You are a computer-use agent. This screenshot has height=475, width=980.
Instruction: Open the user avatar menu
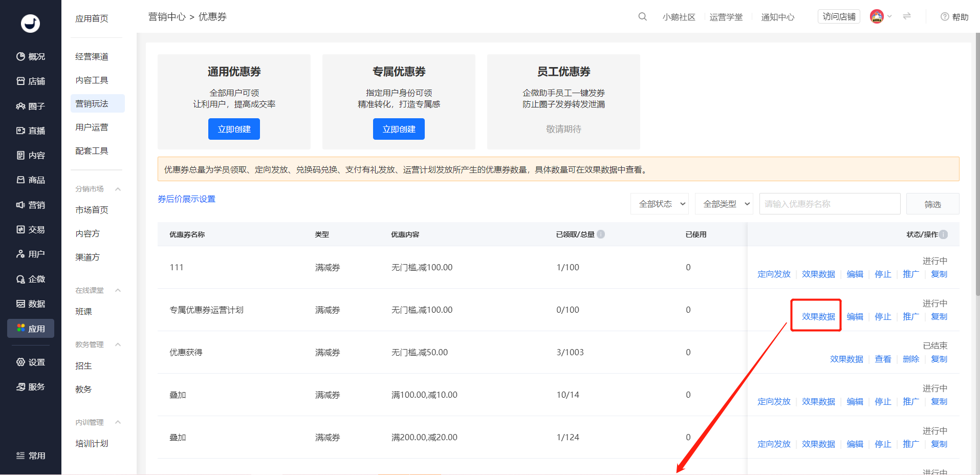[878, 17]
